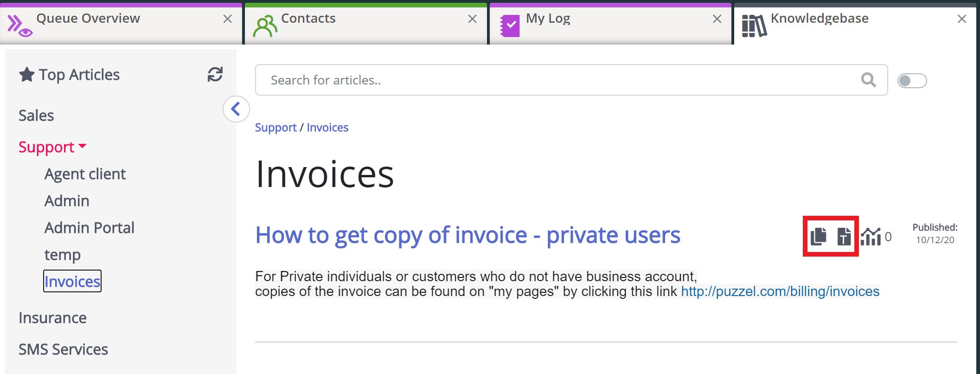This screenshot has width=980, height=374.
Task: Select Admin Portal under Support
Action: click(89, 228)
